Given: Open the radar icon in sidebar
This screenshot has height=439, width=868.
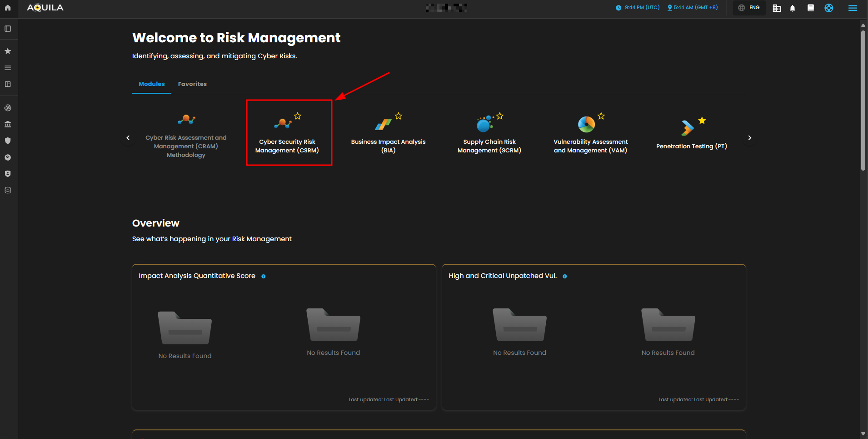Looking at the screenshot, I should coord(8,108).
